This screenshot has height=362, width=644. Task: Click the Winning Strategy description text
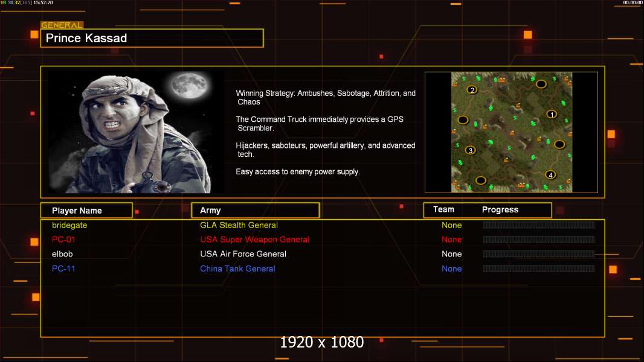point(325,98)
